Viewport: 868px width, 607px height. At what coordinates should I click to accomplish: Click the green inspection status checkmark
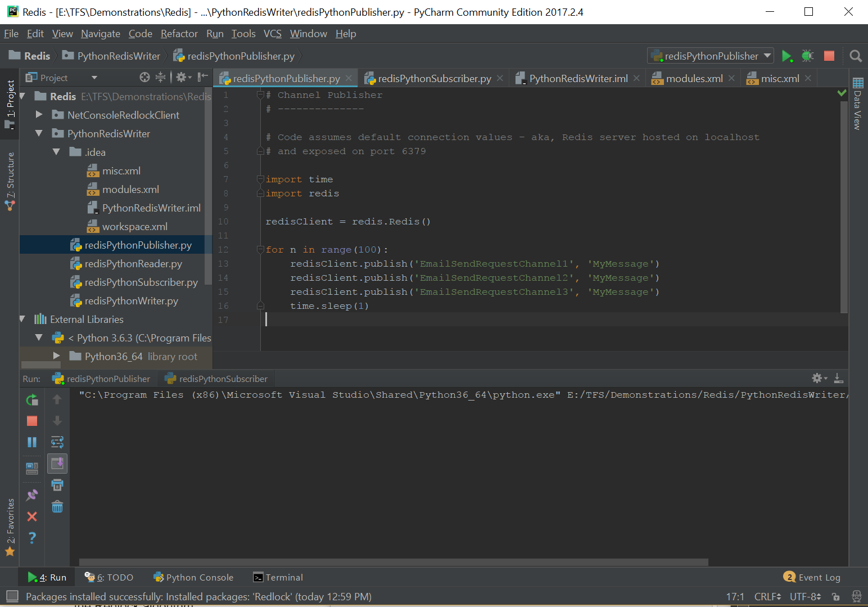[842, 93]
